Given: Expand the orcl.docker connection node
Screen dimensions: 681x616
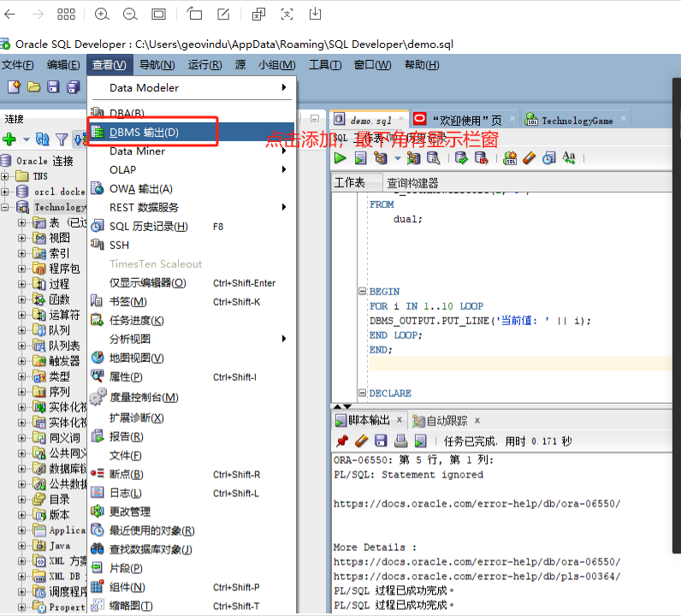Looking at the screenshot, I should point(5,192).
